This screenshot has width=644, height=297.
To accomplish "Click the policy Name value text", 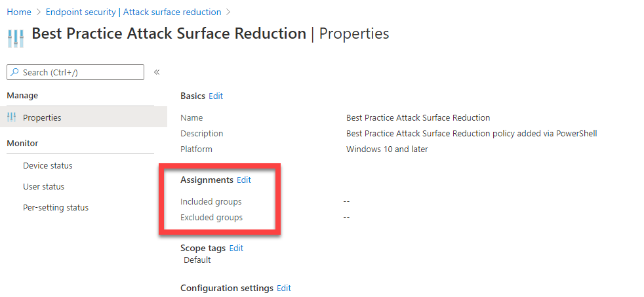I will click(x=418, y=118).
